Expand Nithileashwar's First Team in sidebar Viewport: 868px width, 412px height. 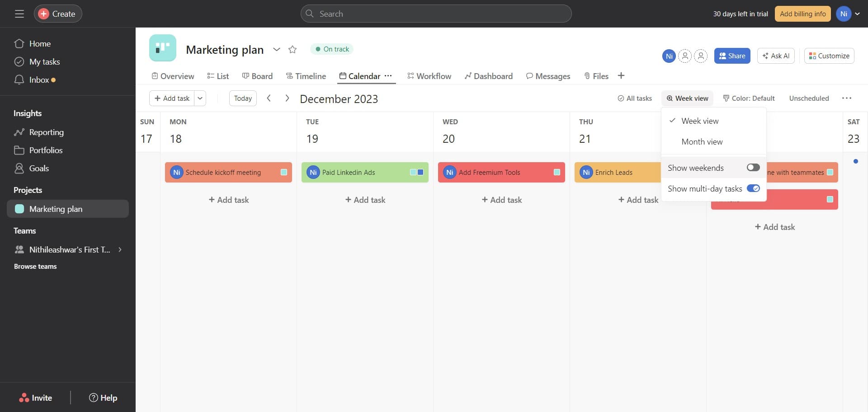[120, 249]
